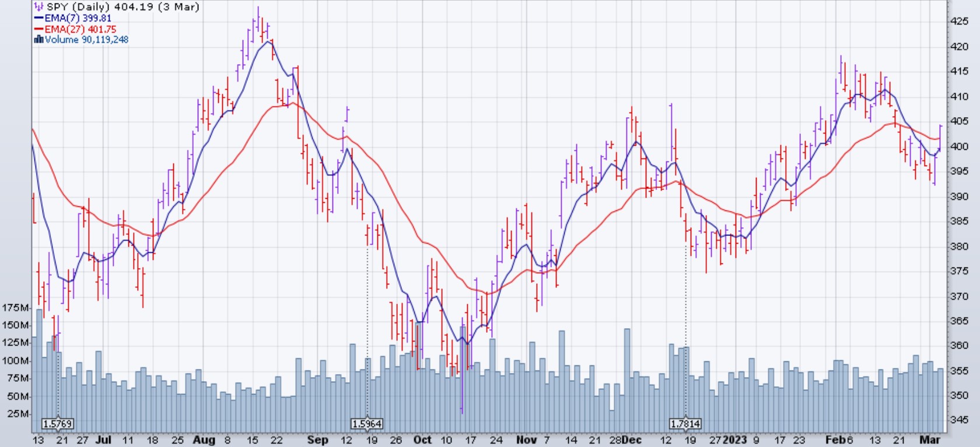Click the red EMA(27) line swatch in legend
This screenshot has height=447, width=980.
(x=38, y=29)
